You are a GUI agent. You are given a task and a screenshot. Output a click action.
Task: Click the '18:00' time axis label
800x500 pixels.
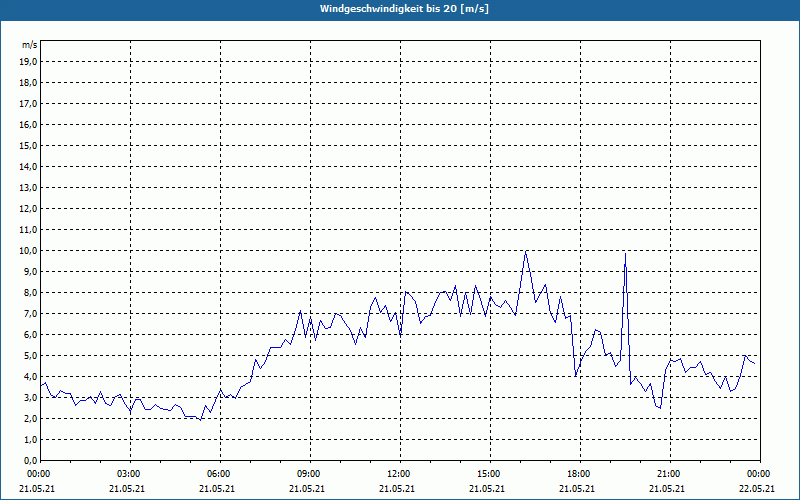pos(581,474)
